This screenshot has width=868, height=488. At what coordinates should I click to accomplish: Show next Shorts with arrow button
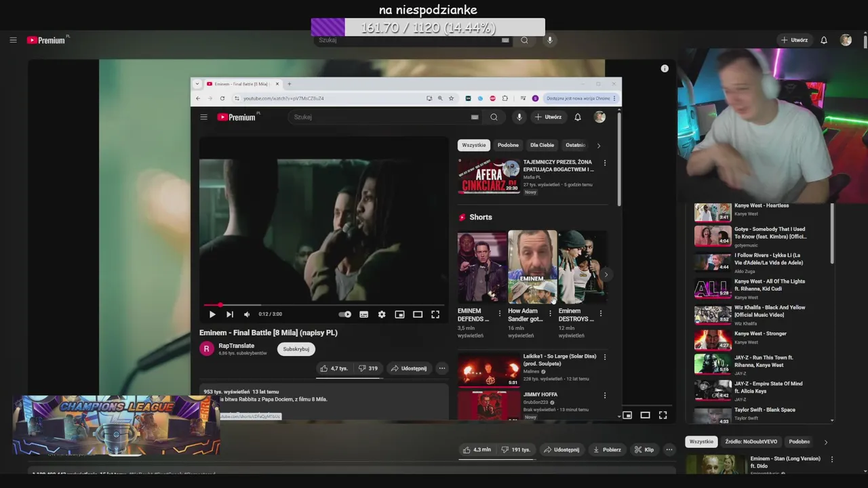pyautogui.click(x=606, y=274)
